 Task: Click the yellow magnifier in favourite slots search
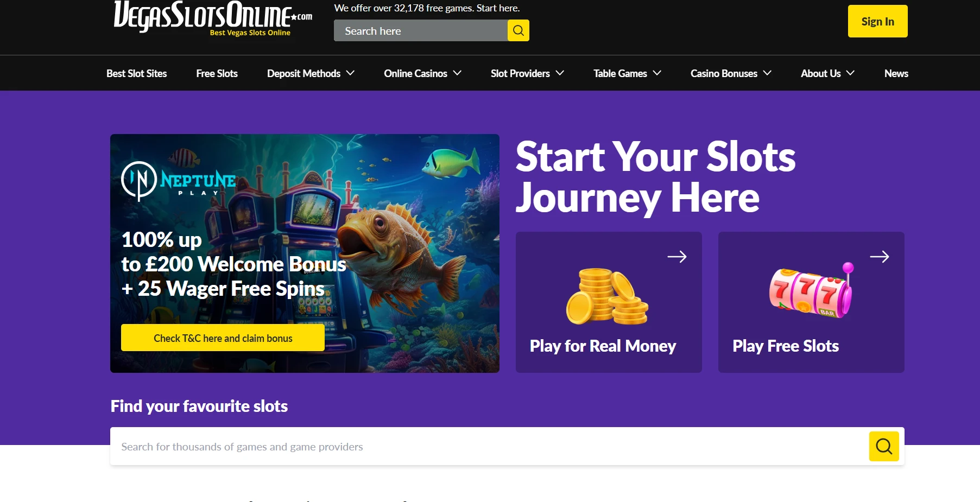pyautogui.click(x=883, y=446)
